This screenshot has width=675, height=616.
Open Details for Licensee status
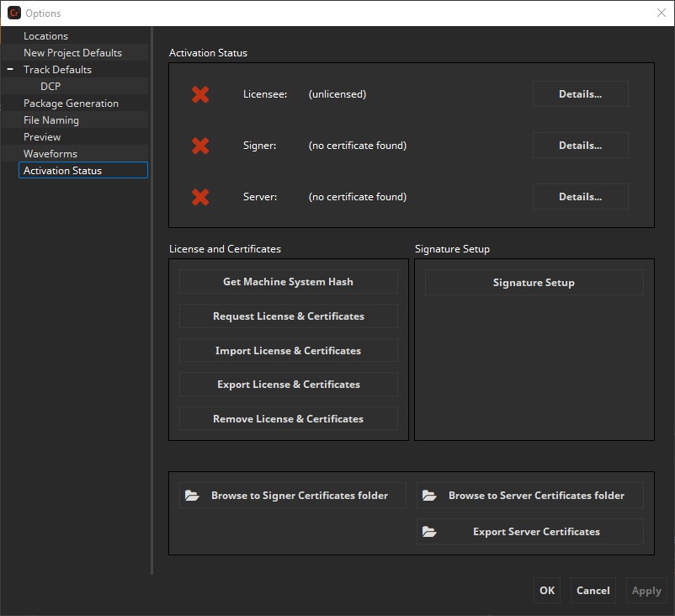point(580,94)
